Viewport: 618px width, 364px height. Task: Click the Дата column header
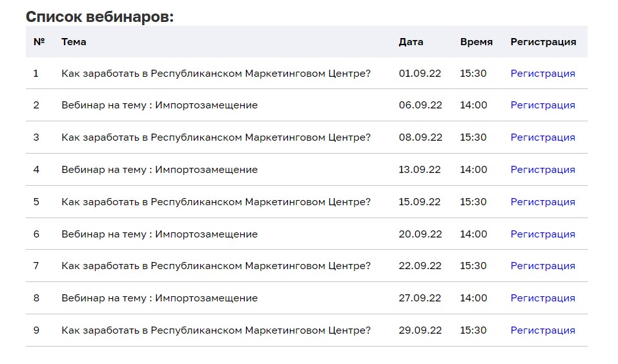411,42
